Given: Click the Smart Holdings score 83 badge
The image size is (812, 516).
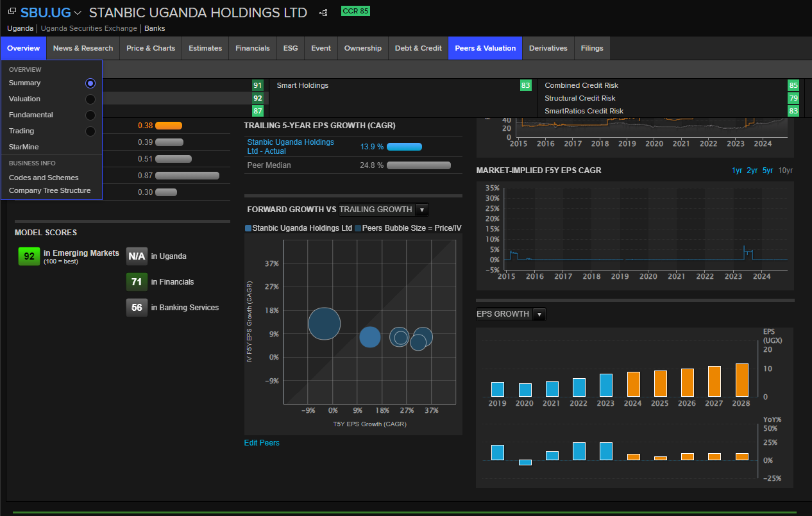Looking at the screenshot, I should pyautogui.click(x=526, y=85).
